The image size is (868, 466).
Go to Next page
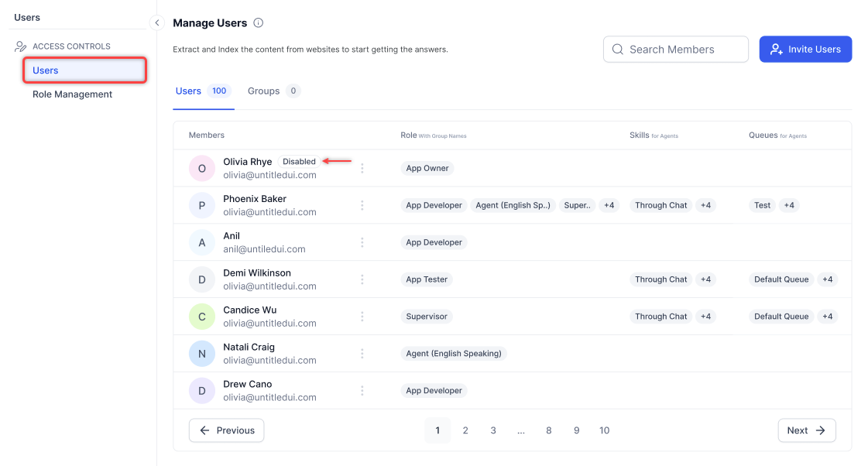coord(806,430)
